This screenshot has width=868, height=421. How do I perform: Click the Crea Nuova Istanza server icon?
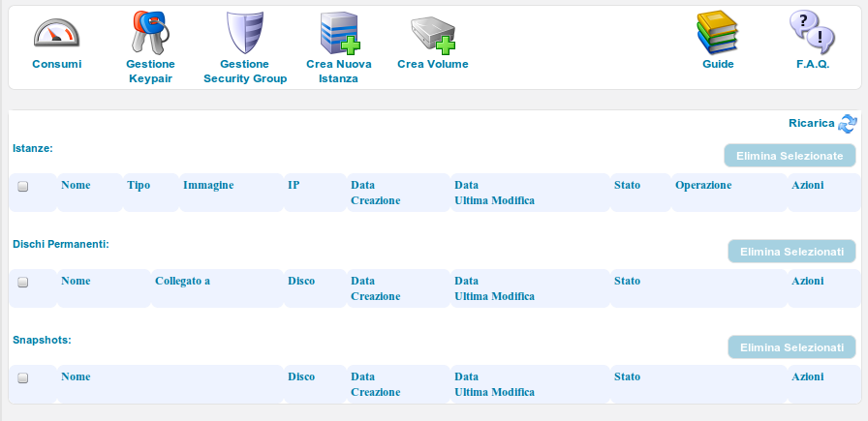pyautogui.click(x=339, y=33)
